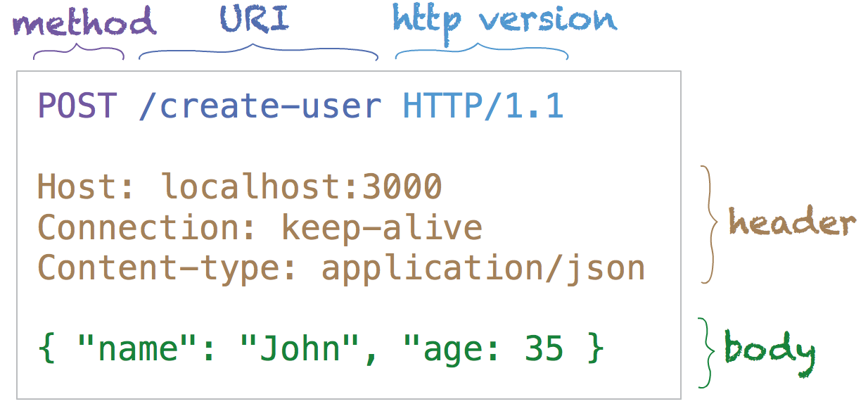The image size is (868, 411).
Task: Click the handwritten 'header' label
Action: tap(792, 222)
